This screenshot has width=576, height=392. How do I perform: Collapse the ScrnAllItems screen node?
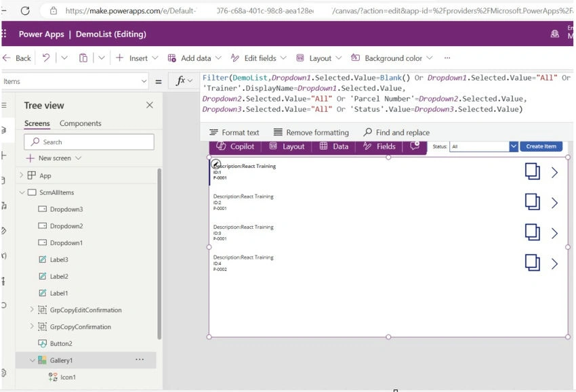pyautogui.click(x=22, y=192)
